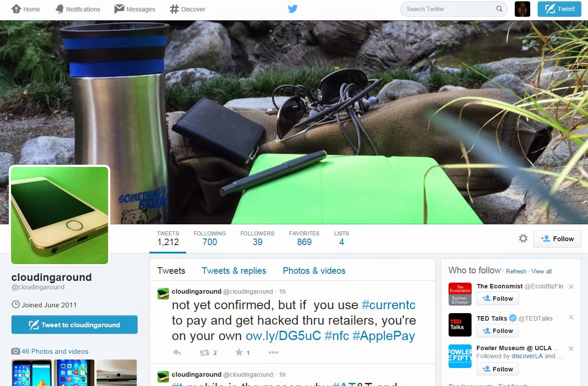Follow The Economist
Screen dimensions: 588x386
click(x=498, y=299)
